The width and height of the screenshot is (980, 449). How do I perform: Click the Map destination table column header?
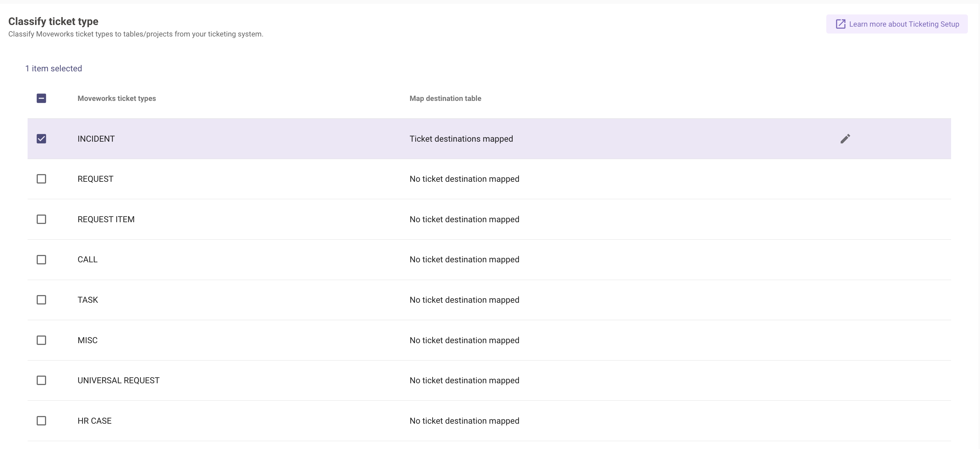445,98
